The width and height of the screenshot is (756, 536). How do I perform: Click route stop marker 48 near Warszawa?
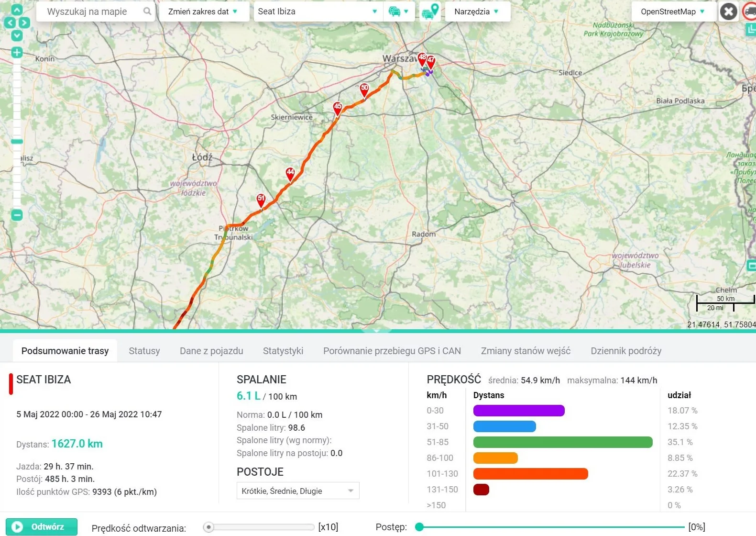422,60
